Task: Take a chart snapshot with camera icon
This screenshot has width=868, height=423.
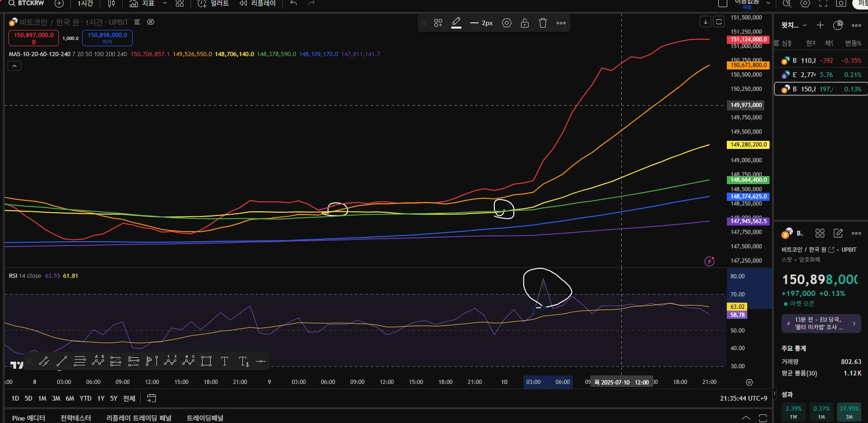Action: point(841,3)
